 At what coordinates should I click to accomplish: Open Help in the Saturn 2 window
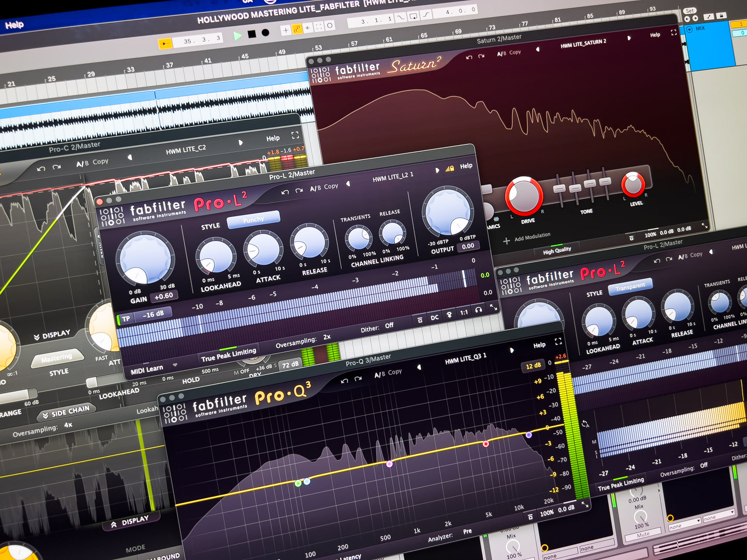tap(655, 35)
